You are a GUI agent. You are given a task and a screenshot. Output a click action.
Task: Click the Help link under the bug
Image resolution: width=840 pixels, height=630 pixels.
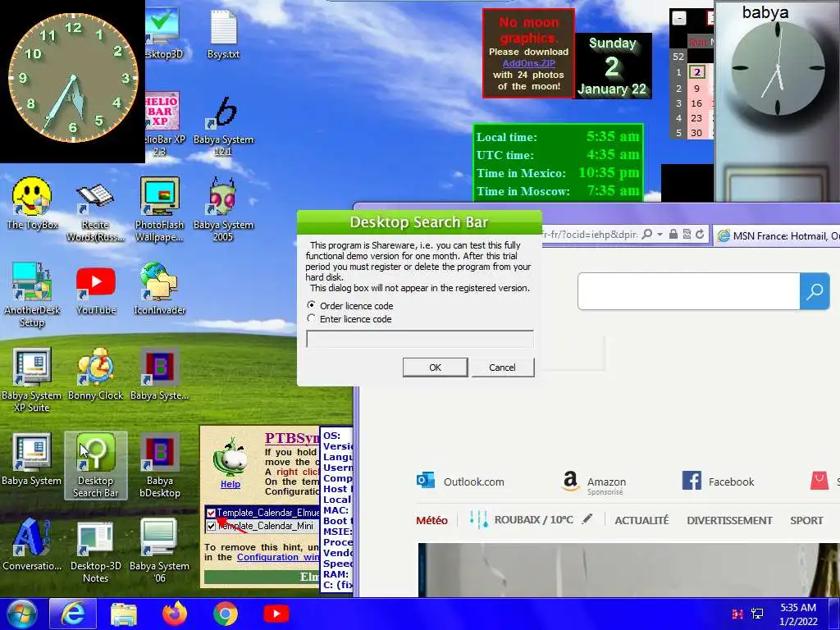231,484
